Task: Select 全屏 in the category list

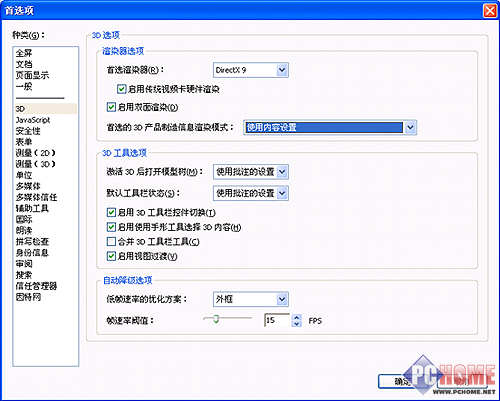Action: (x=24, y=53)
